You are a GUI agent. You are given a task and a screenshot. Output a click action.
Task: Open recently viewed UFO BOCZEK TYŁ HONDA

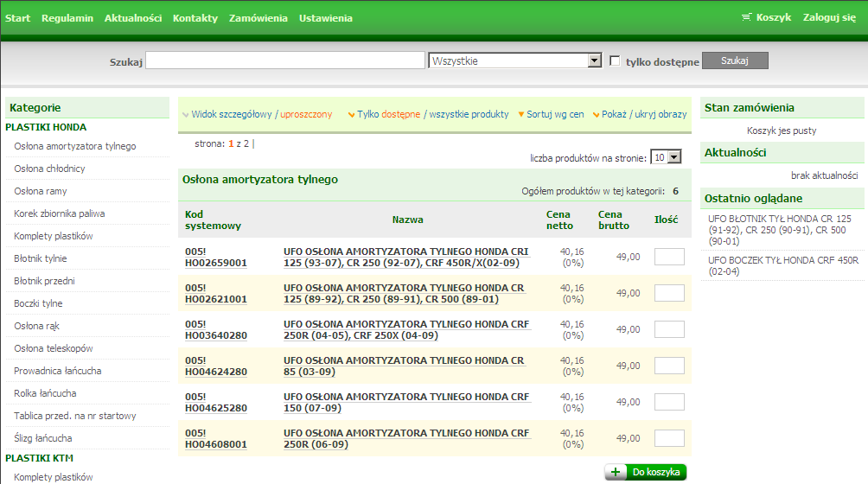click(783, 266)
